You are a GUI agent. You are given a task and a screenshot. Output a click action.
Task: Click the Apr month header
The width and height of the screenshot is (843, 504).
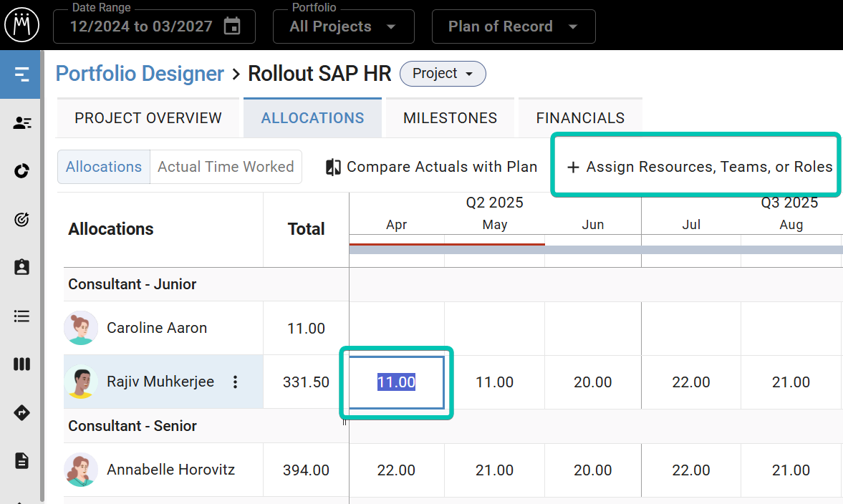(396, 225)
